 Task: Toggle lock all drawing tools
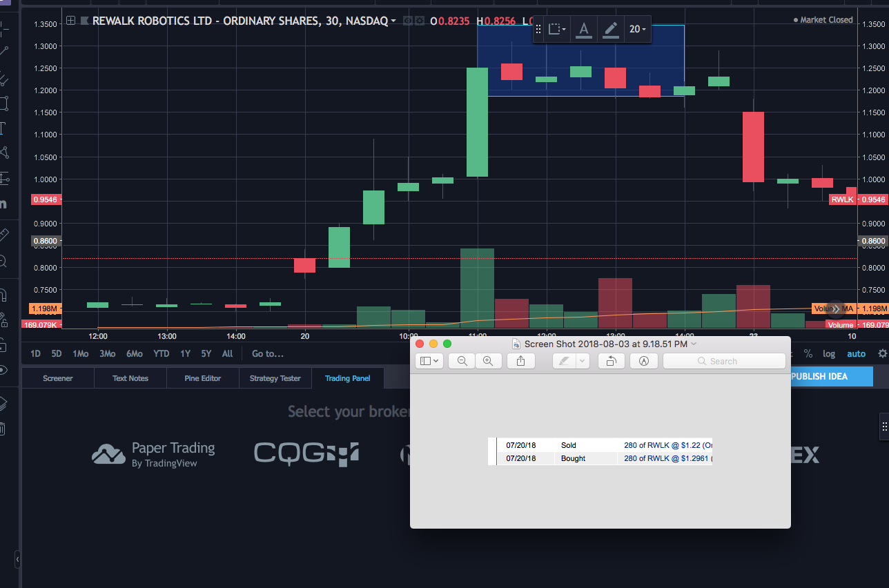(3, 344)
